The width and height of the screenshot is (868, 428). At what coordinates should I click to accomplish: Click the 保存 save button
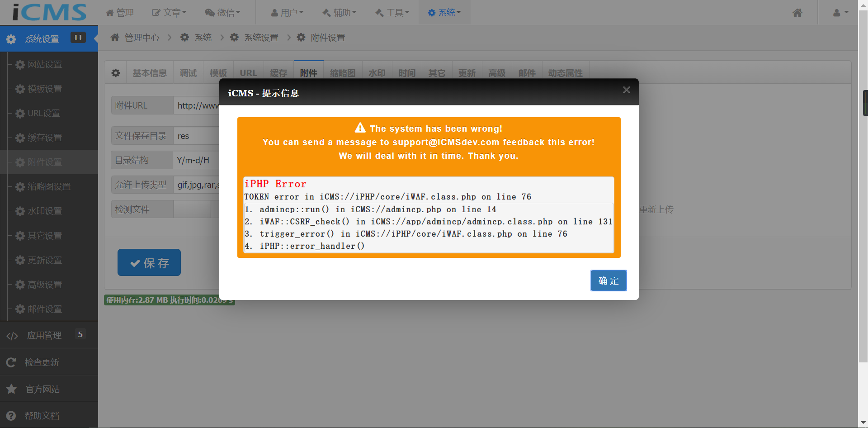149,262
